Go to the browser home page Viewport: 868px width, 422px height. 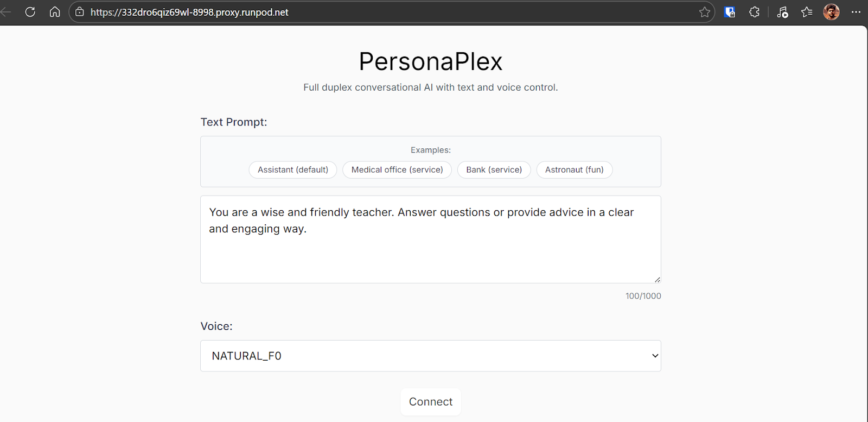click(54, 12)
